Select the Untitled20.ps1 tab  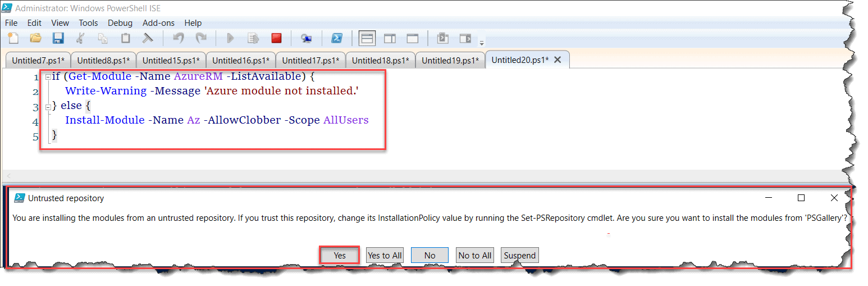coord(520,60)
